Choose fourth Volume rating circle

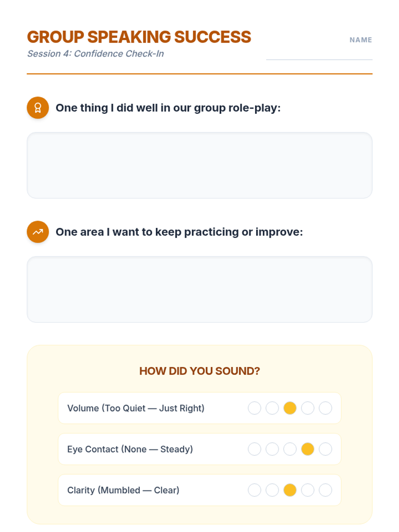click(308, 408)
